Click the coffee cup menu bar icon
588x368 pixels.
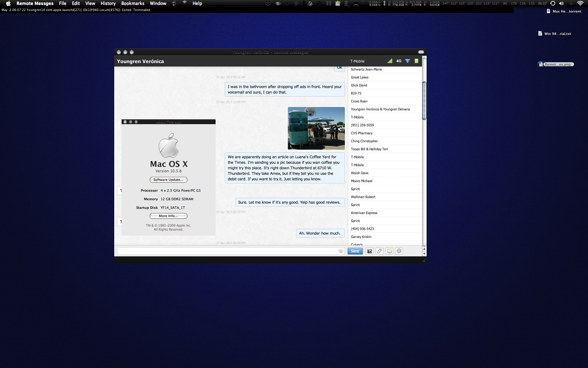click(278, 3)
